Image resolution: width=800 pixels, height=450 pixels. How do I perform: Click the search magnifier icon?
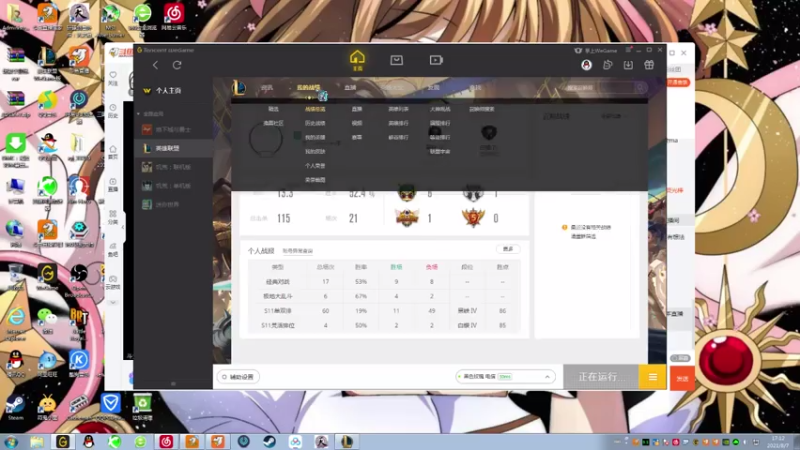tap(640, 88)
